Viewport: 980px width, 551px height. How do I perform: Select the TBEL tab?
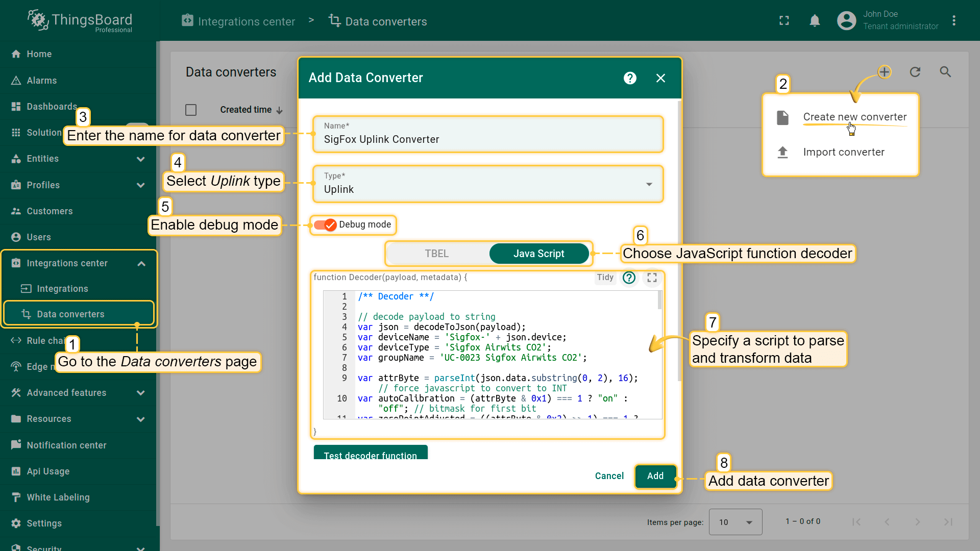click(x=437, y=254)
